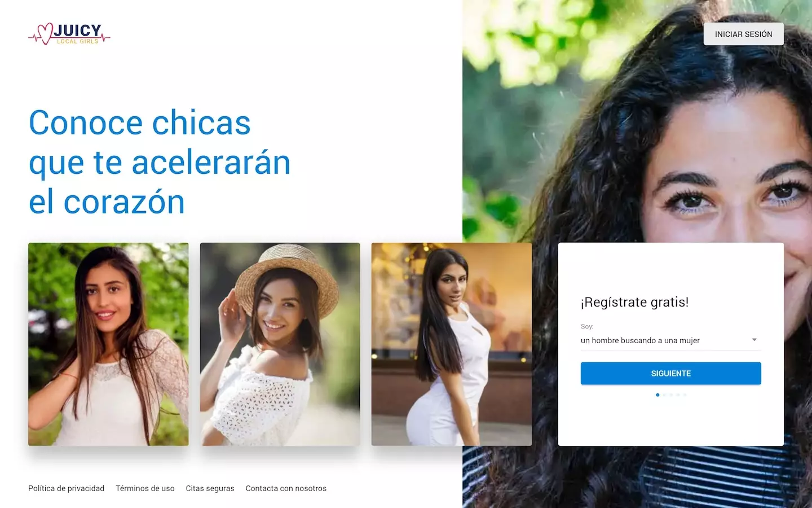Click photo of woman in white dress
Viewport: 812px width, 508px height.
(452, 344)
